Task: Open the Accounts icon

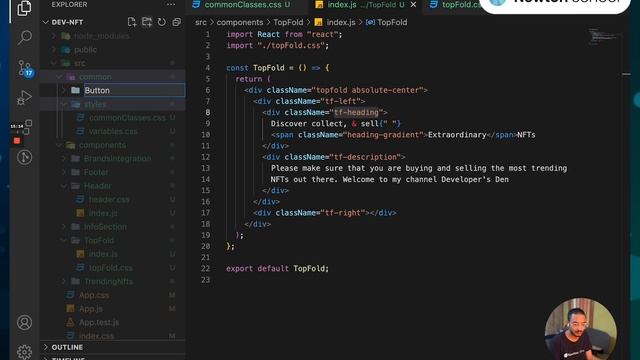Action: [x=24, y=322]
